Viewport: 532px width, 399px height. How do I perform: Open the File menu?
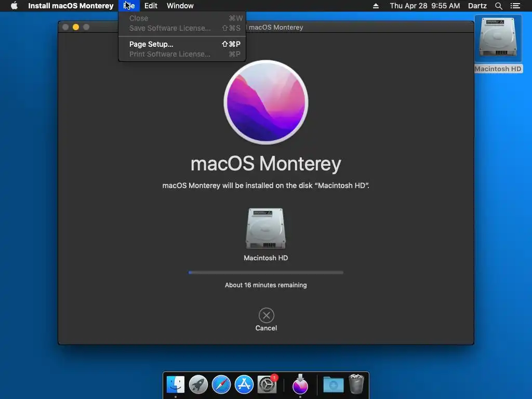pos(129,6)
